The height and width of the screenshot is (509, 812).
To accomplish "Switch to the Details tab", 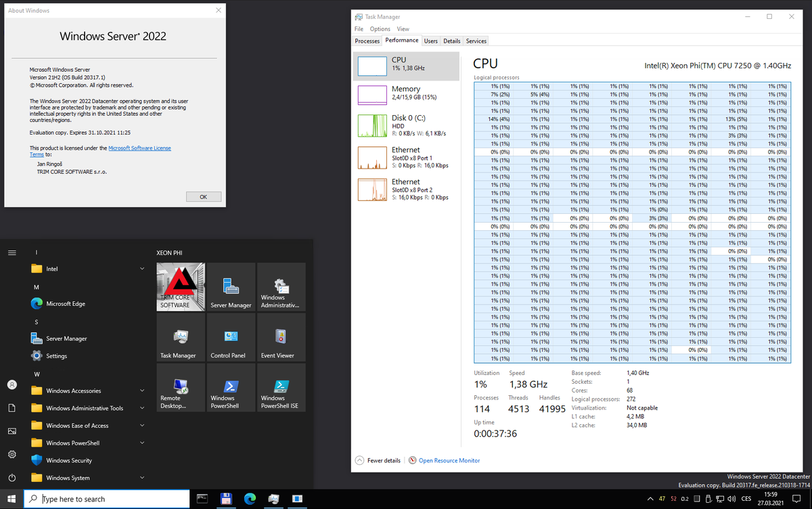I will tap(452, 41).
